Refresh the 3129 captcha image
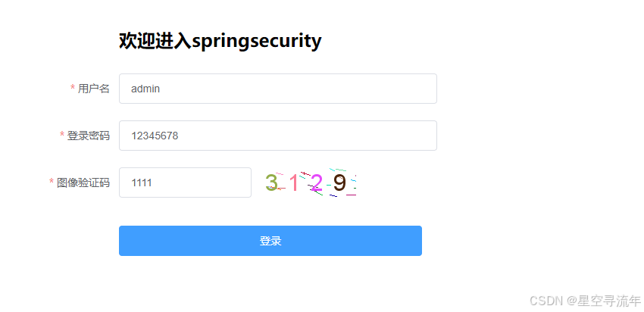The width and height of the screenshot is (644, 312). (x=310, y=183)
